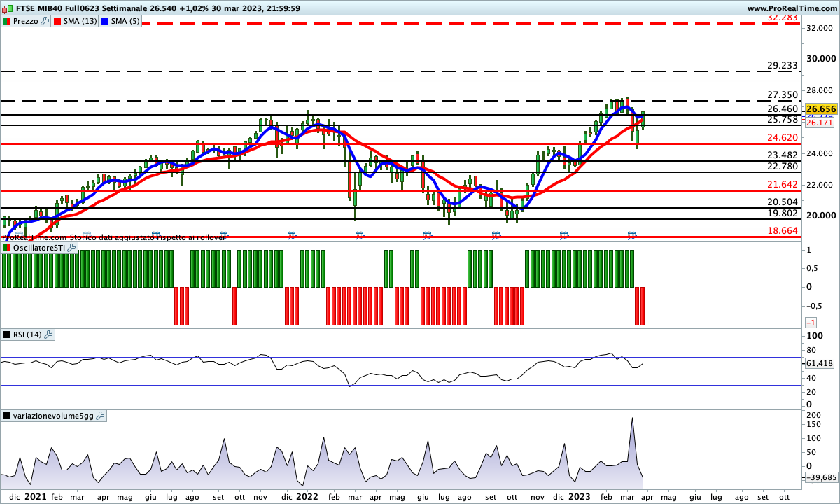Click the Prezzo panel label
The height and width of the screenshot is (504, 840).
(x=26, y=21)
